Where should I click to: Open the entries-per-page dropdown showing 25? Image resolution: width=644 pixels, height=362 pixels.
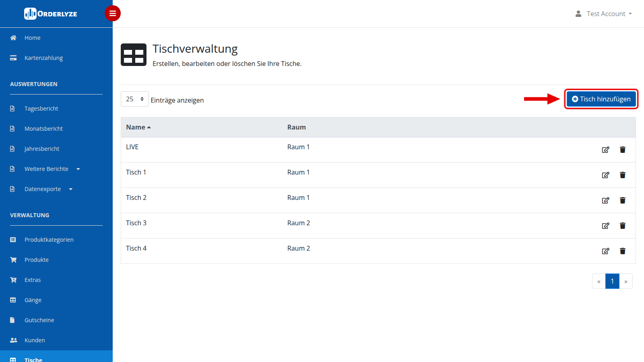135,99
